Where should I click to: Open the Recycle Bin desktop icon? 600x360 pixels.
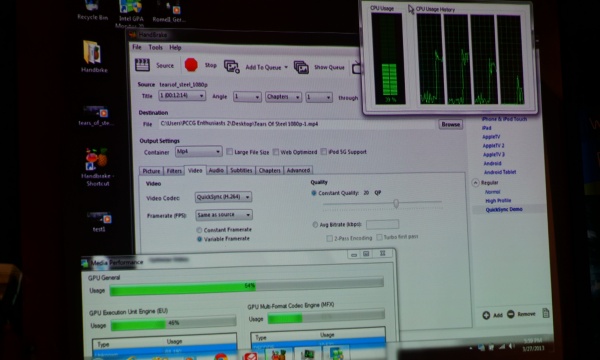click(x=92, y=5)
